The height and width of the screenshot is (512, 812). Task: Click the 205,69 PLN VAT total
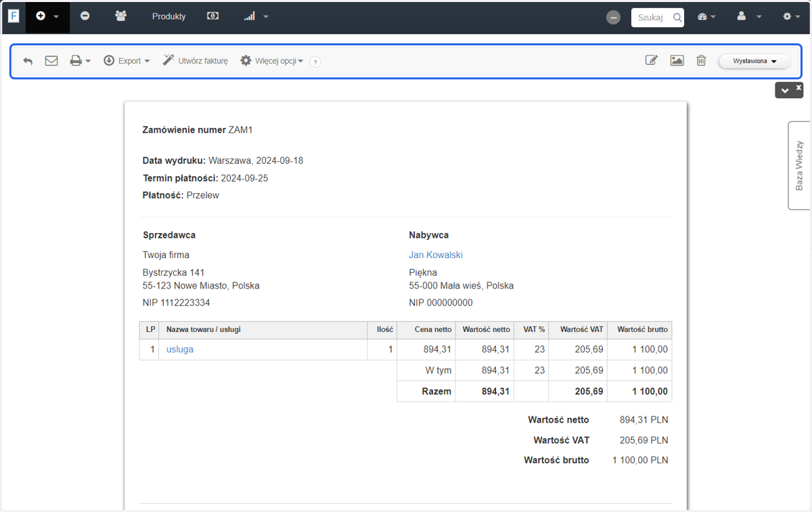(644, 440)
